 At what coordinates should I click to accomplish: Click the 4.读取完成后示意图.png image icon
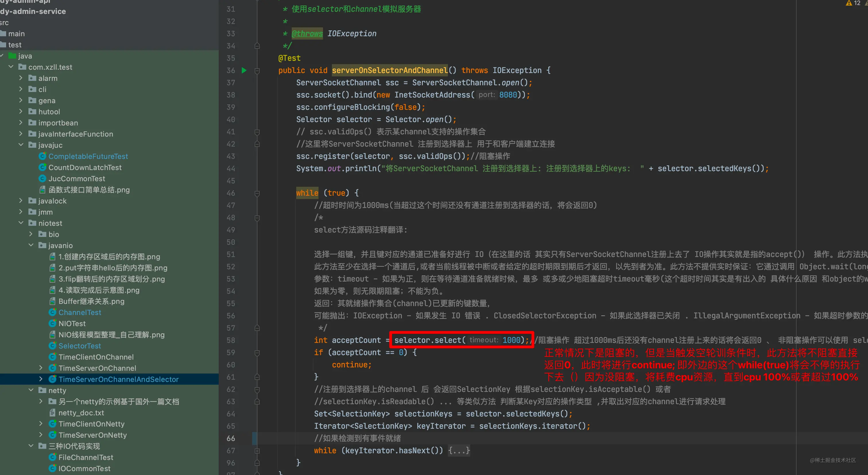tap(53, 290)
